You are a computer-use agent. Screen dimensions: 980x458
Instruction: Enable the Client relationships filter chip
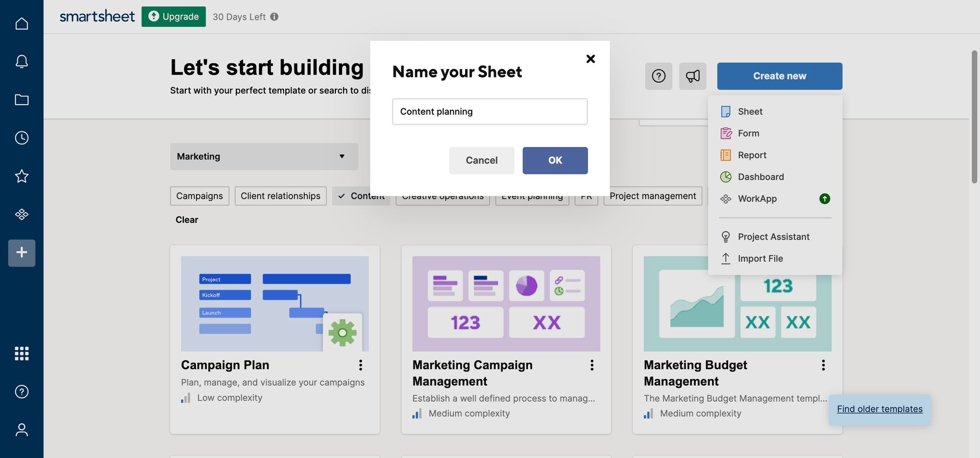280,196
